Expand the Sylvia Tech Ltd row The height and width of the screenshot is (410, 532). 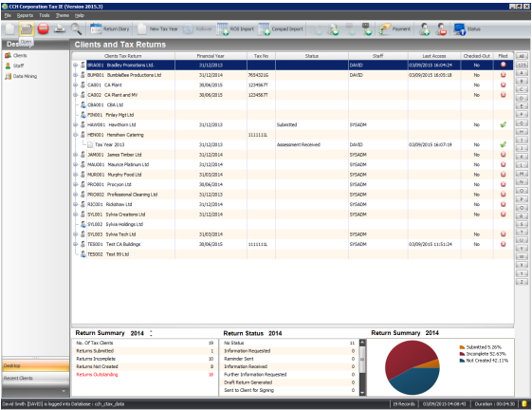(x=75, y=234)
